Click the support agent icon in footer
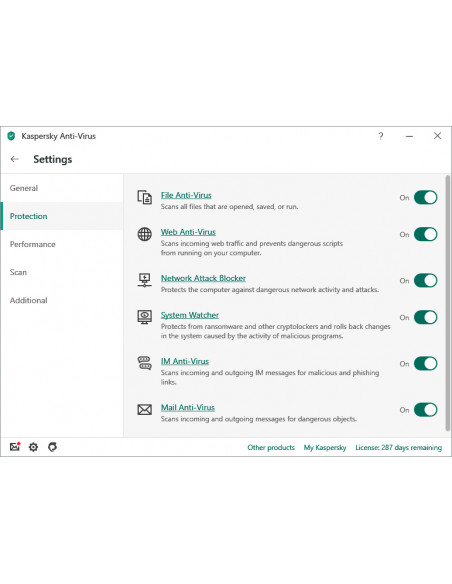452x584 pixels. point(52,447)
